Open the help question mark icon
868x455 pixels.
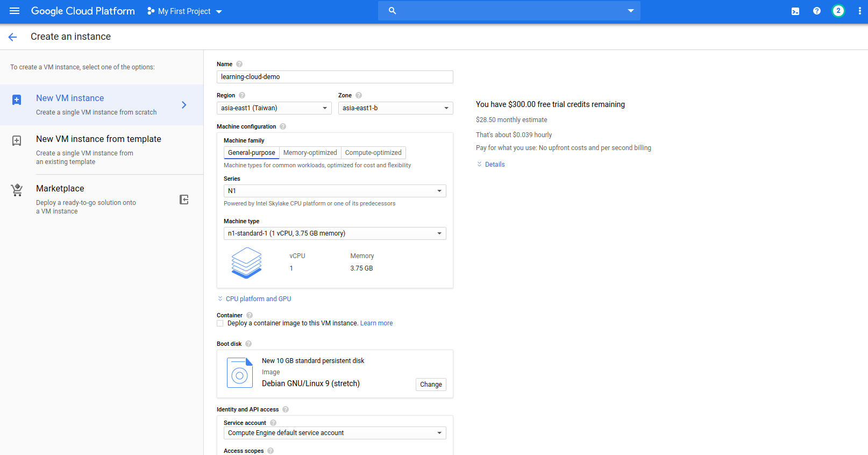[x=817, y=11]
